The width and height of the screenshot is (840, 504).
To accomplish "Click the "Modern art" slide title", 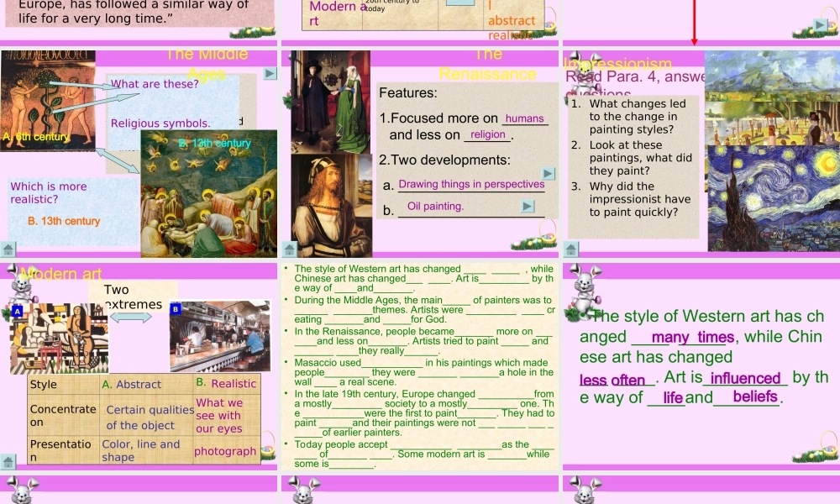I will click(x=61, y=274).
